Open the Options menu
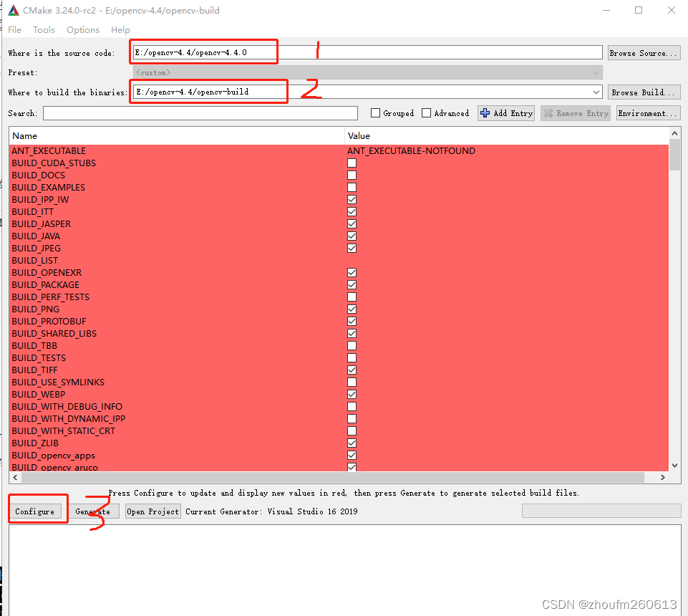 [83, 30]
